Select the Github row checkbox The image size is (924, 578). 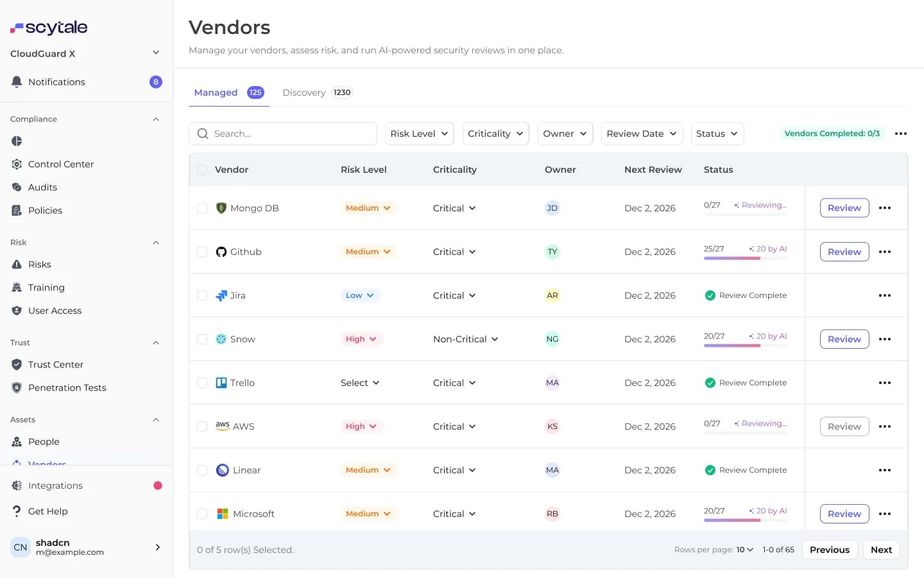tap(202, 252)
